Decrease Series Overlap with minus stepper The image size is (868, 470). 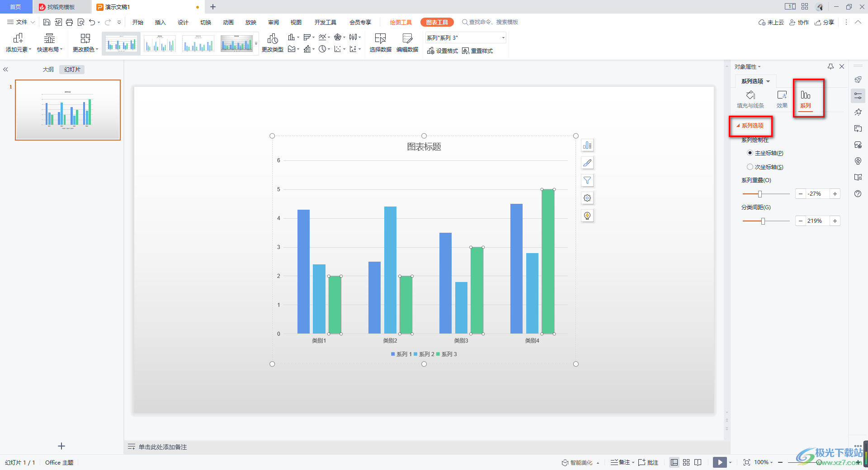pos(801,194)
